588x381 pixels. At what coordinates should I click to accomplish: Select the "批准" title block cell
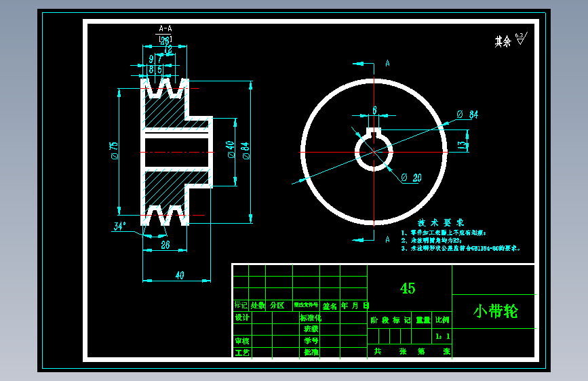pos(311,352)
